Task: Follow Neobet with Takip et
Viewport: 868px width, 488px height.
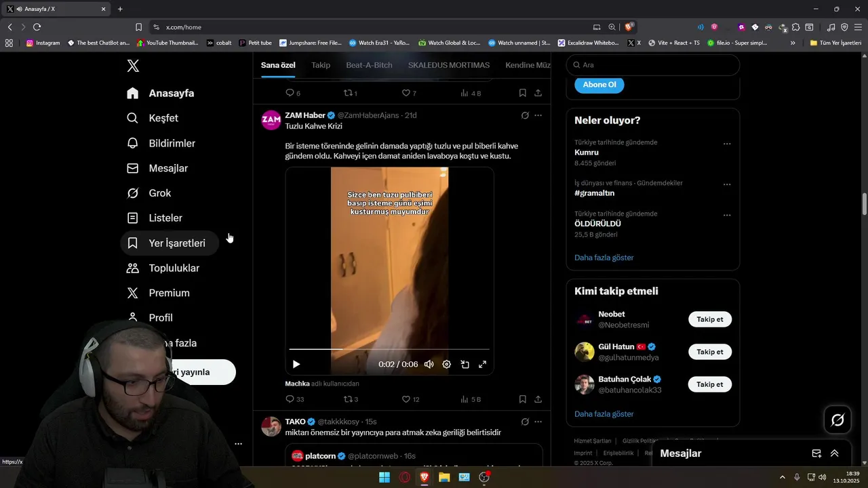Action: click(710, 319)
